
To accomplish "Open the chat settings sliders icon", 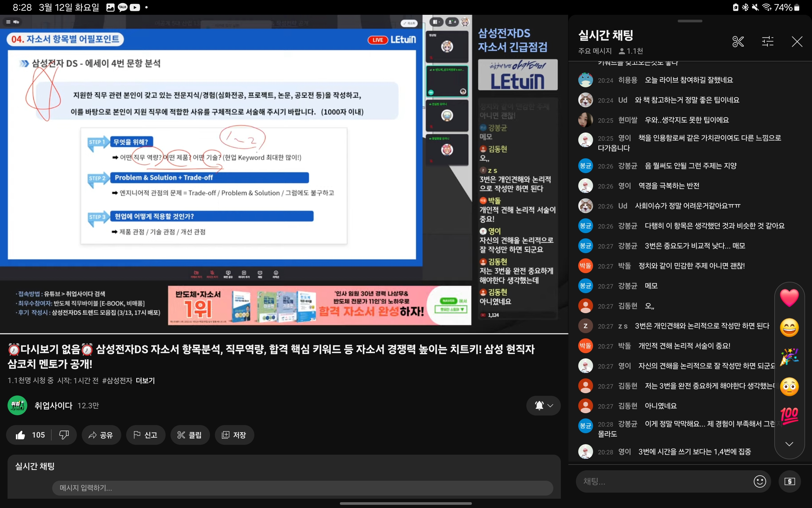I will pyautogui.click(x=767, y=42).
